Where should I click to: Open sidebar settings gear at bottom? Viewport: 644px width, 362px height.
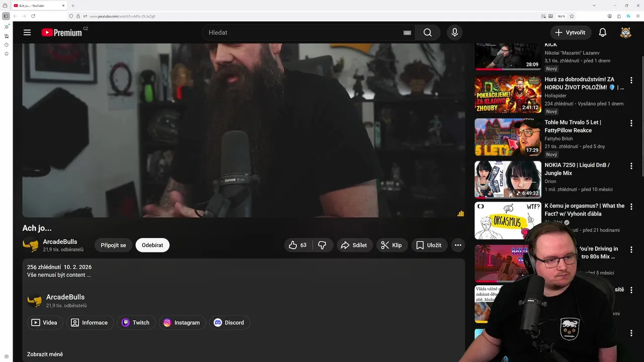[7, 356]
